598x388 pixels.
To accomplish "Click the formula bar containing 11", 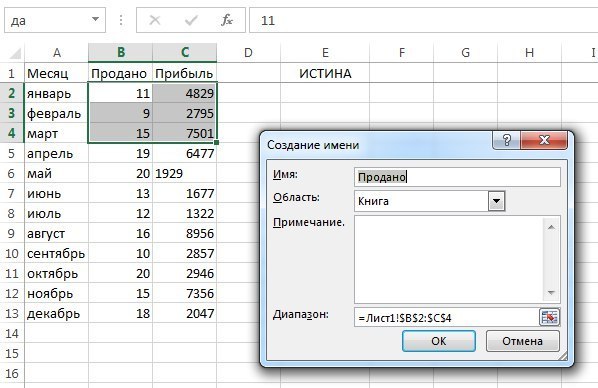I will [423, 20].
